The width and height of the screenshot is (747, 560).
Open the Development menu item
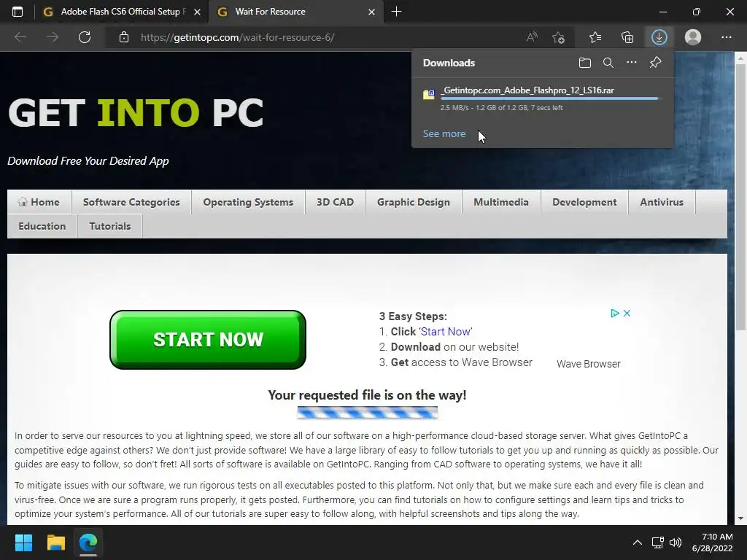[x=584, y=202]
